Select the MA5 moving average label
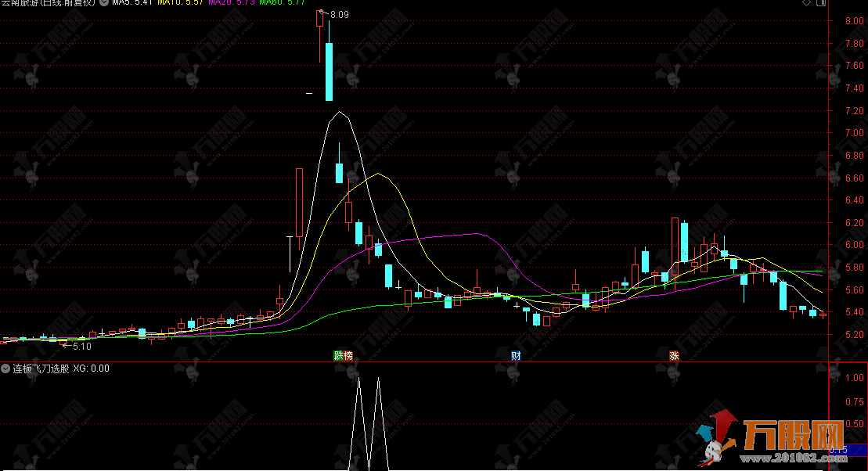868x471 pixels. coord(131,3)
